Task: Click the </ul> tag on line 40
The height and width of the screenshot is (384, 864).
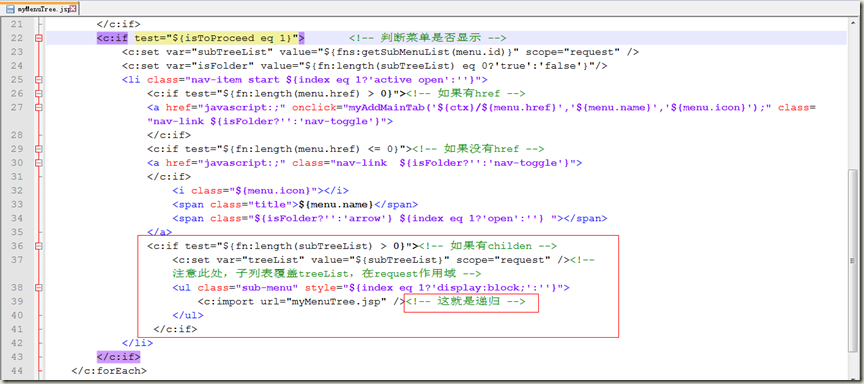Action: pos(188,315)
